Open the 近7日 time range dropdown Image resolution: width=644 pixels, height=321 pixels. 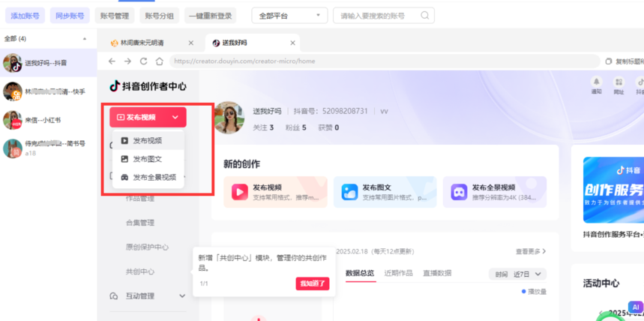[x=517, y=274]
